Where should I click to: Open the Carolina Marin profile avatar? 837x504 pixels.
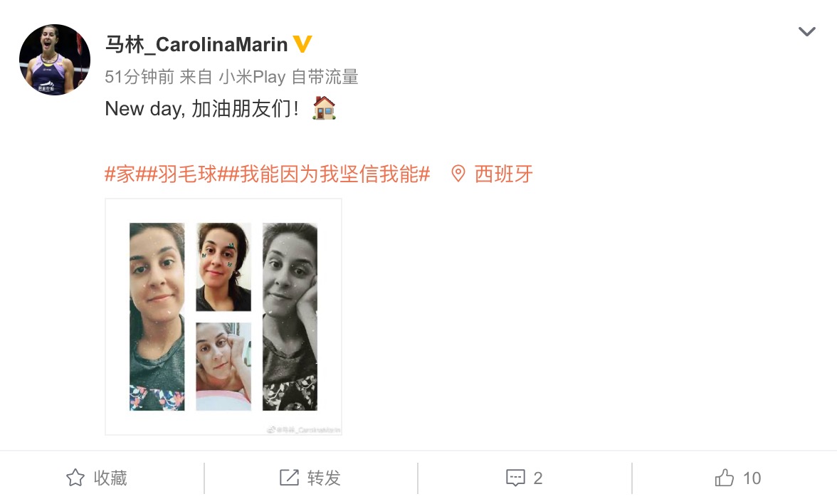[54, 60]
